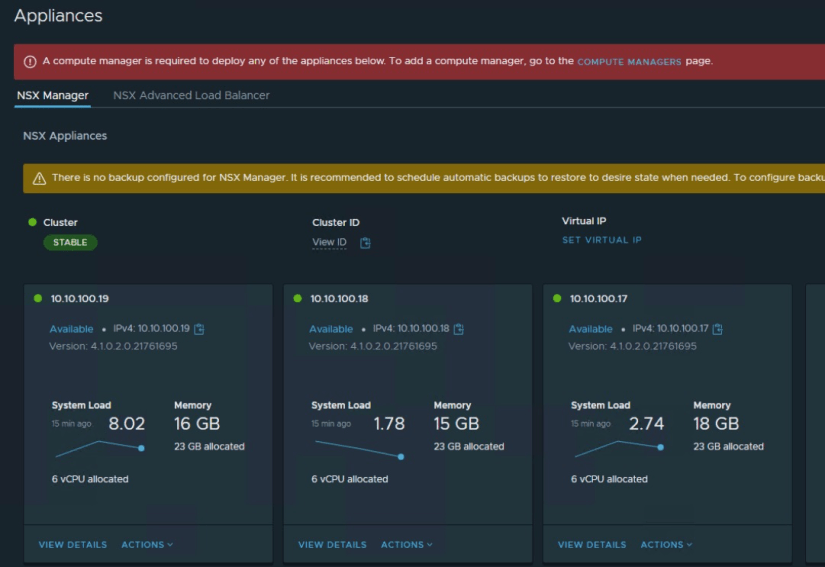Click Set Virtual IP link
The width and height of the screenshot is (825, 567).
[602, 240]
